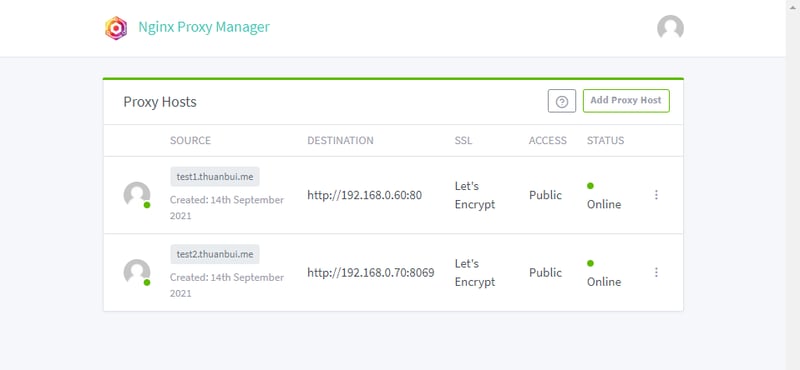The height and width of the screenshot is (370, 800).
Task: Click the Proxy Hosts card heading
Action: click(160, 102)
